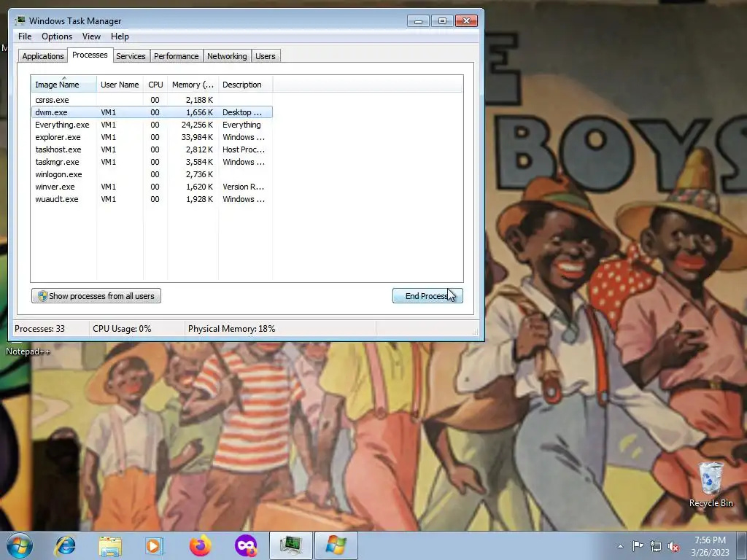Open the Options menu
This screenshot has height=560, width=747.
tap(57, 36)
